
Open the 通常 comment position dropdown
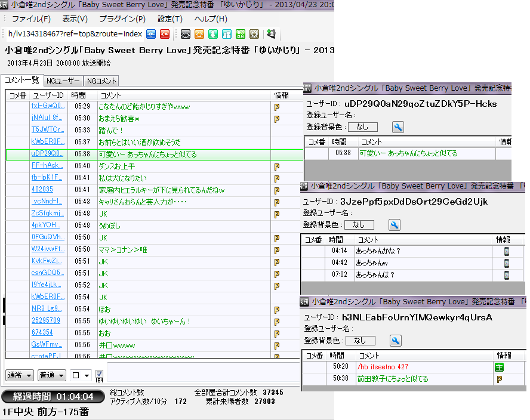pyautogui.click(x=20, y=375)
